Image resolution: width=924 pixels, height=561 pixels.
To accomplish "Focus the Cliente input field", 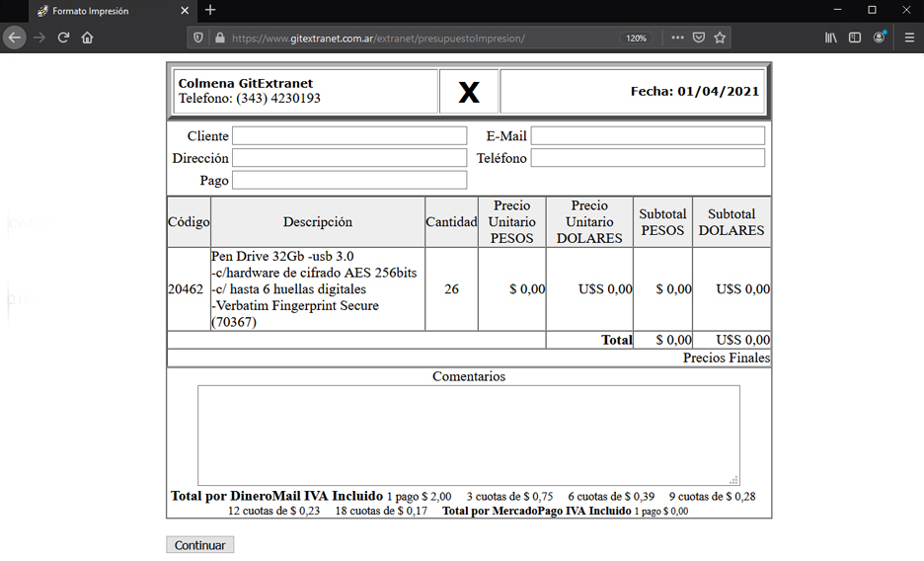I will point(348,136).
